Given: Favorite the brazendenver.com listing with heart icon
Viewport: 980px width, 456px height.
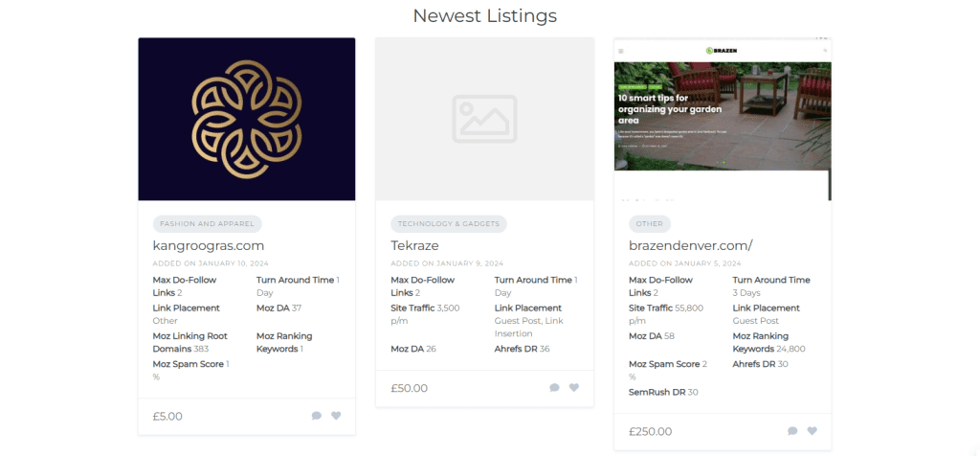Looking at the screenshot, I should click(x=812, y=431).
